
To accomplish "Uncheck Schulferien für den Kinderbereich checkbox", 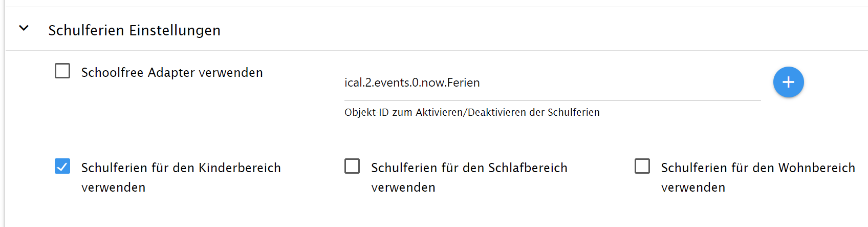I will click(x=62, y=166).
